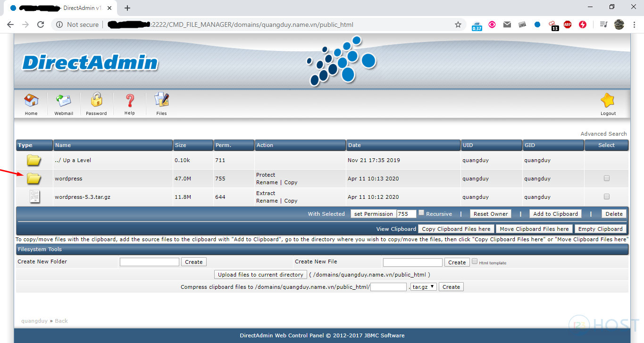Image resolution: width=644 pixels, height=343 pixels.
Task: Open the Home icon in DirectAdmin toolbar
Action: pyautogui.click(x=31, y=100)
